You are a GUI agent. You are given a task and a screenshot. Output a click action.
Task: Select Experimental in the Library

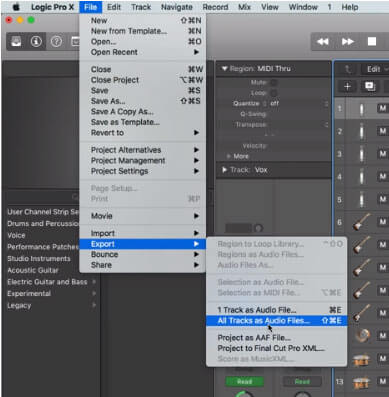pyautogui.click(x=29, y=294)
